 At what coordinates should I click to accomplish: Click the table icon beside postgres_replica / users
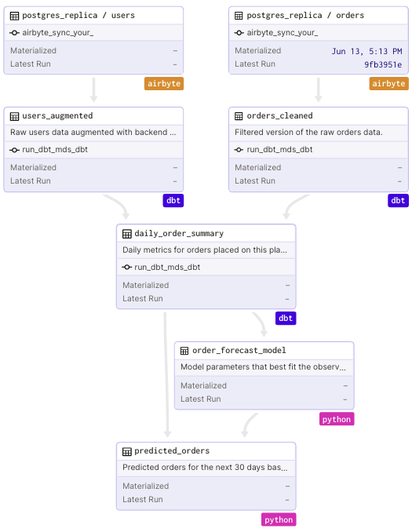pyautogui.click(x=14, y=16)
